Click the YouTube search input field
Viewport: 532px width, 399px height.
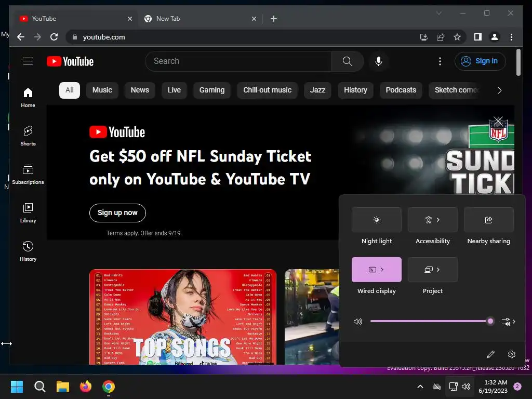click(x=238, y=61)
